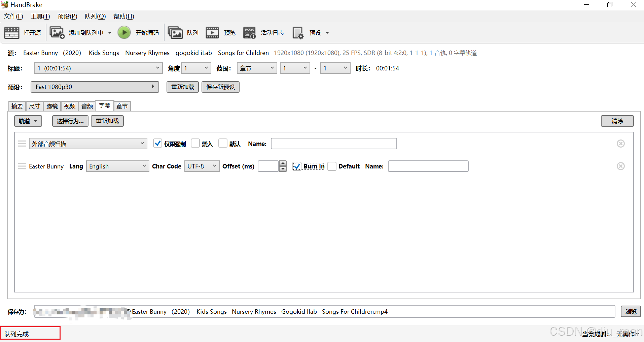Open the Fast 1080p30 preset selector

coord(95,87)
